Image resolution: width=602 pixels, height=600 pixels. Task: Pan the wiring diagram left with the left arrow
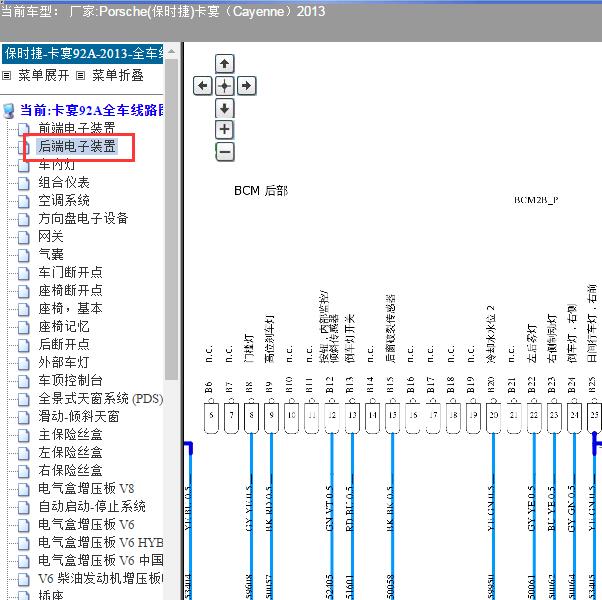click(203, 85)
